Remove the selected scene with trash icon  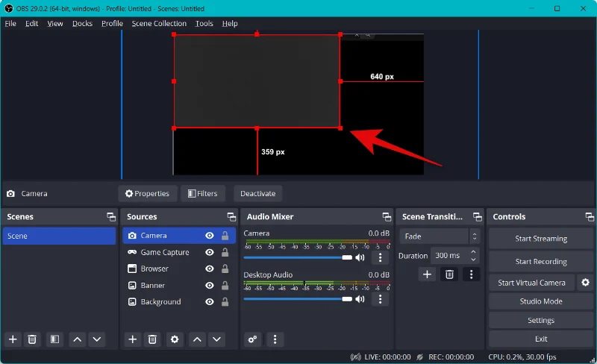pos(32,339)
